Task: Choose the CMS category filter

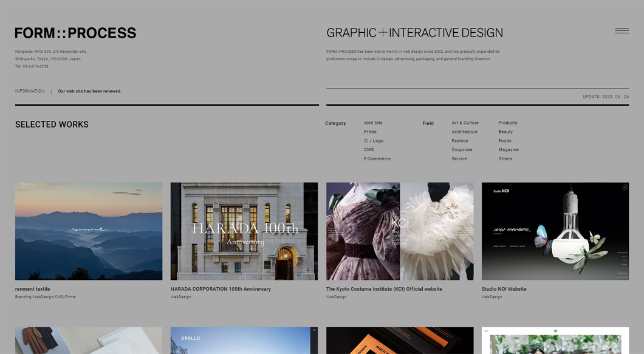Action: 369,150
